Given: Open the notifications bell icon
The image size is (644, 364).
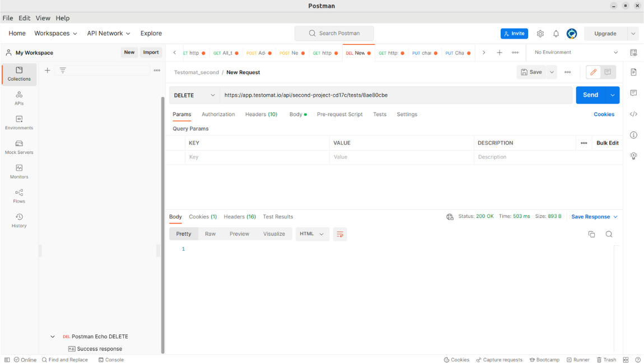Looking at the screenshot, I should tap(556, 34).
